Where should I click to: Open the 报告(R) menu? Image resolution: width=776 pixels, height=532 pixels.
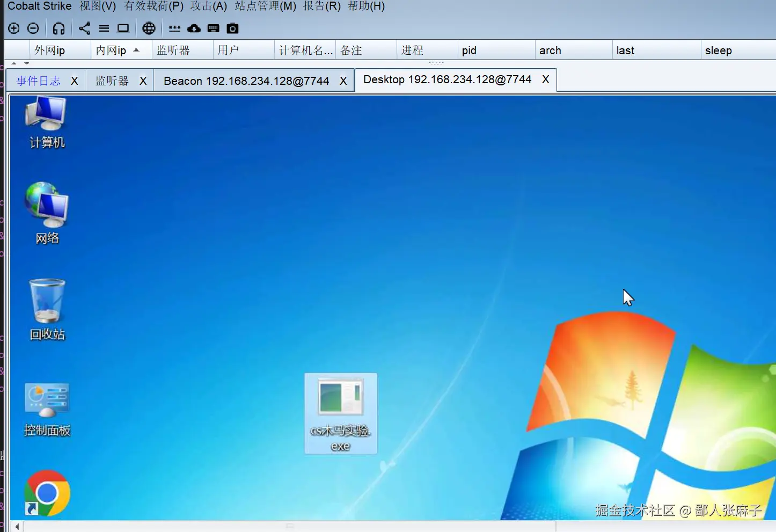coord(322,6)
